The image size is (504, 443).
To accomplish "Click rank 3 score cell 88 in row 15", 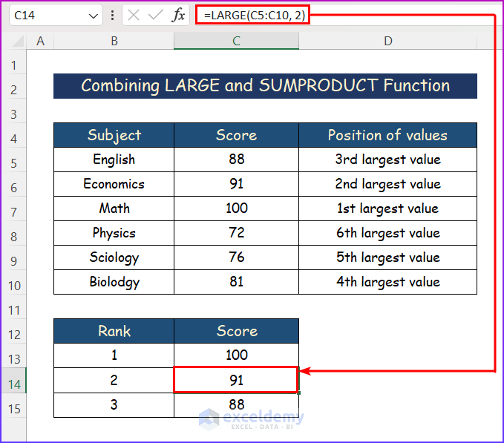I will [236, 404].
